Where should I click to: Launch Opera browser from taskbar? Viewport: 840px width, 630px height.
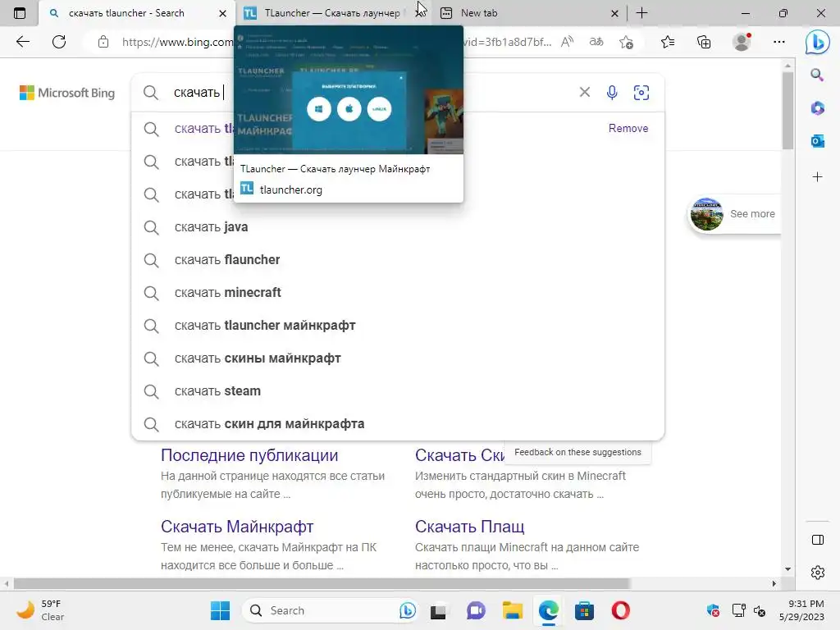tap(620, 610)
